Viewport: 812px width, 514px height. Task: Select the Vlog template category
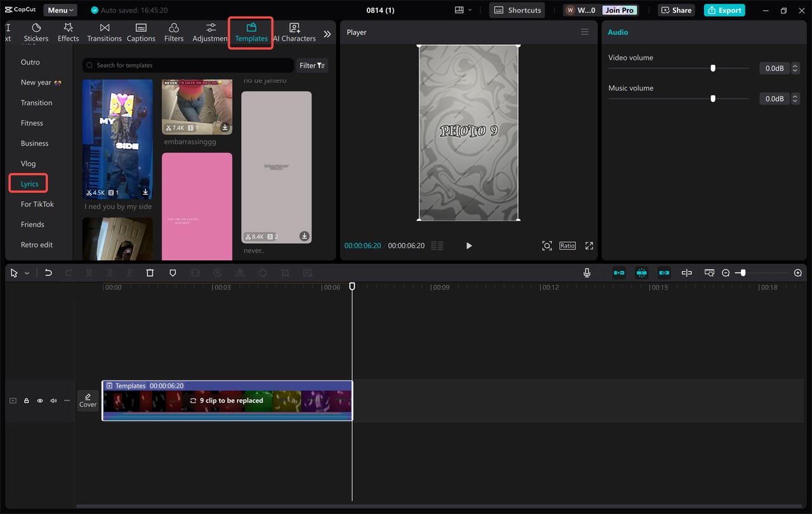click(29, 164)
